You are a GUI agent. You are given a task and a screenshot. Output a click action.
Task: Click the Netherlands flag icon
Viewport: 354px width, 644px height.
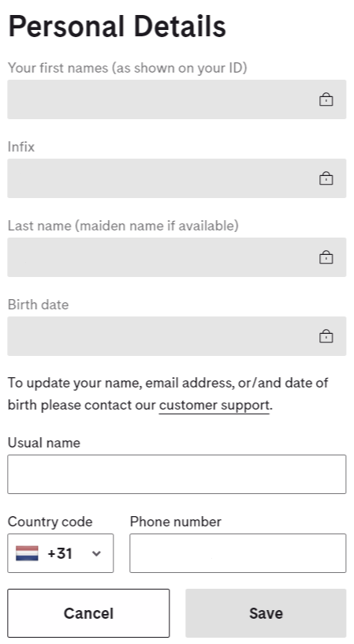27,553
